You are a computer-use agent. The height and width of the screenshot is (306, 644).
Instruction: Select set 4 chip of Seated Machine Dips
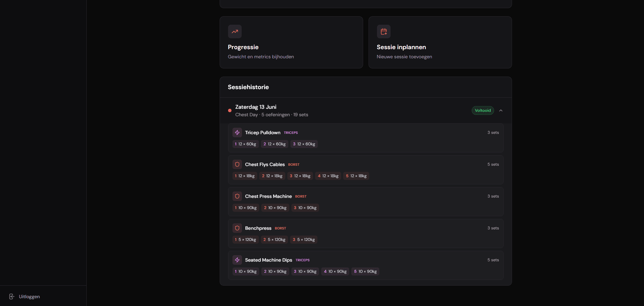[335, 271]
